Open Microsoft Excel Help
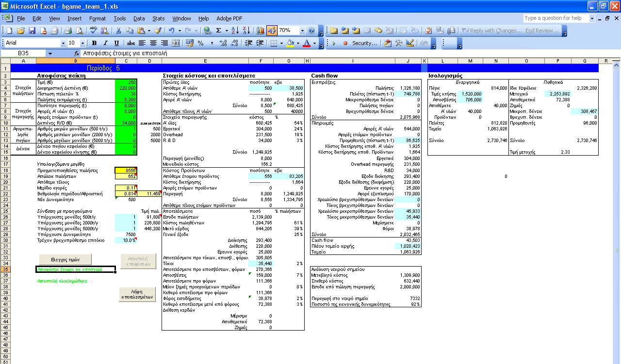 point(311,31)
